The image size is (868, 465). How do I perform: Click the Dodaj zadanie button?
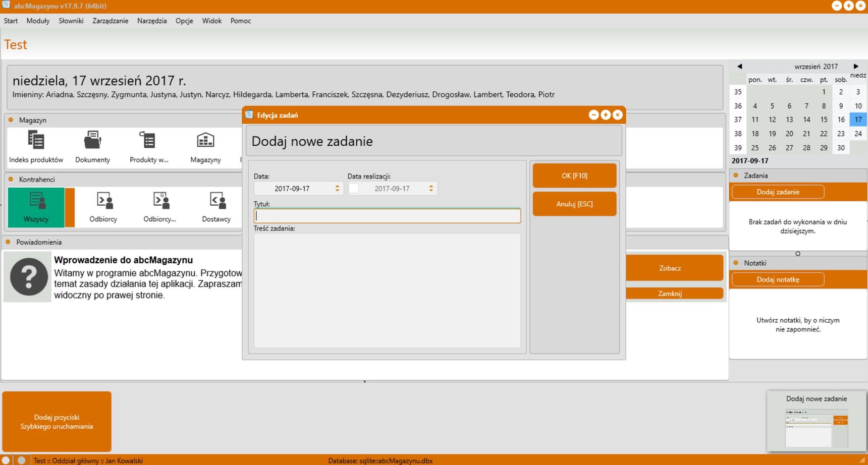pyautogui.click(x=778, y=192)
